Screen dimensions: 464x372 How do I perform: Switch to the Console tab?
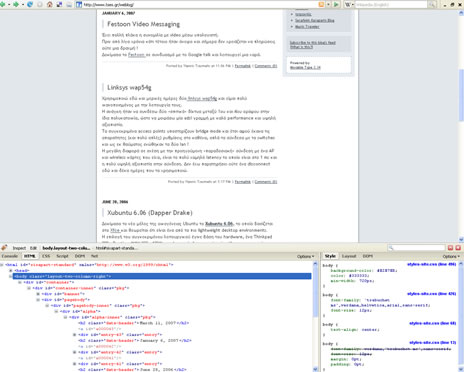click(10, 256)
